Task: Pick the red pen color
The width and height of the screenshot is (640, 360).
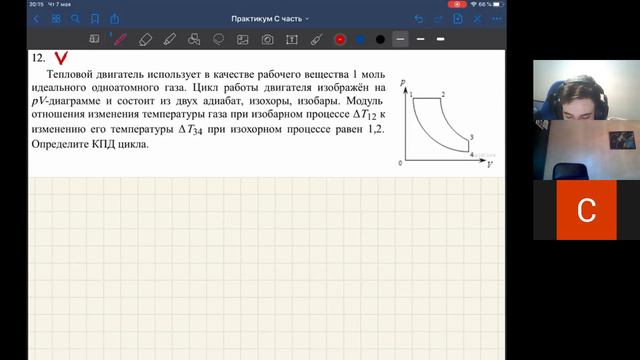Action: [340, 40]
